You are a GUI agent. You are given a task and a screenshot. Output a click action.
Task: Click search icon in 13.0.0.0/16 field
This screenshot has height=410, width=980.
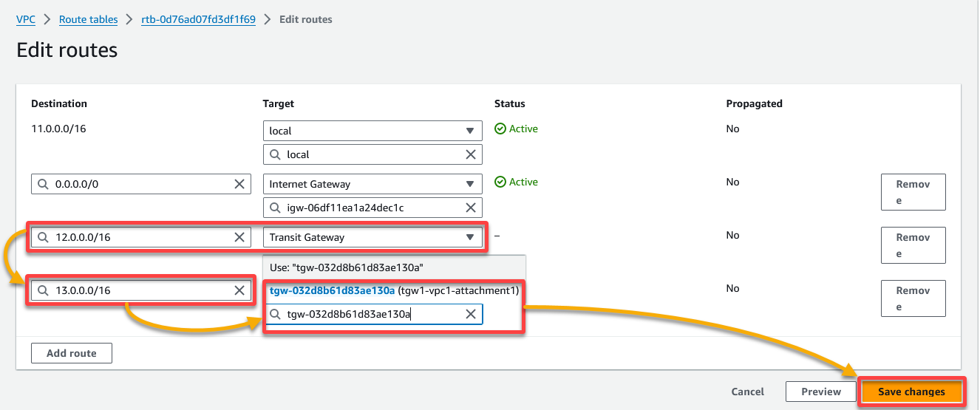point(43,290)
